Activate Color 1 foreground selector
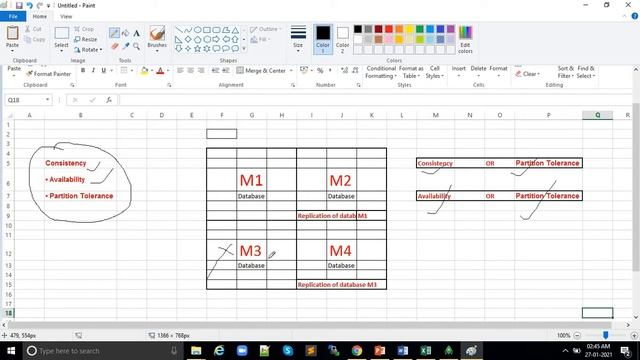The height and width of the screenshot is (360, 640). [x=323, y=39]
